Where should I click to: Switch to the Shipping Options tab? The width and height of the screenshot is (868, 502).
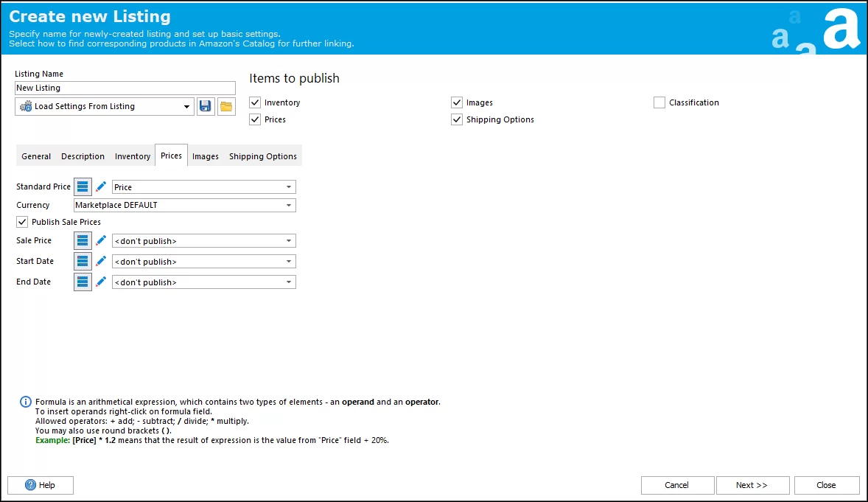click(263, 156)
